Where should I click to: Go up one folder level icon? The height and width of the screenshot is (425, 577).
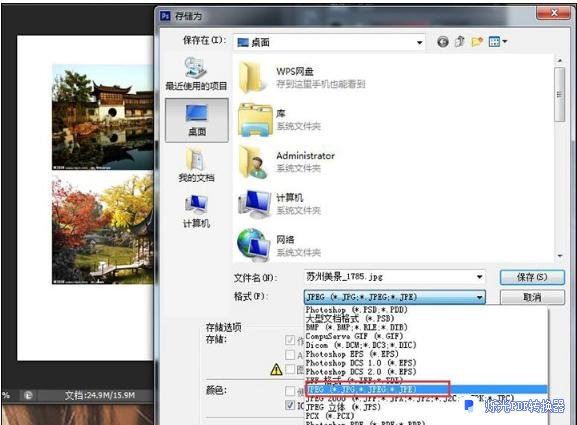tap(459, 42)
